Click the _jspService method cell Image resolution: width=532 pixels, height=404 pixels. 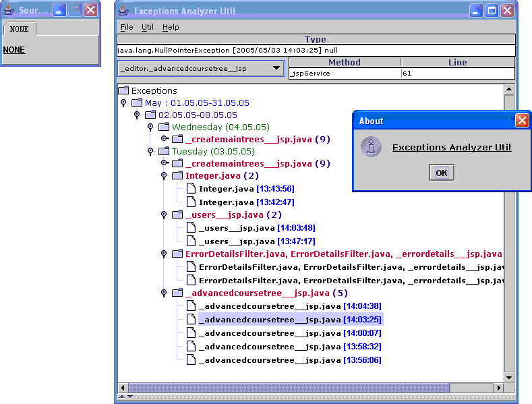click(x=345, y=73)
